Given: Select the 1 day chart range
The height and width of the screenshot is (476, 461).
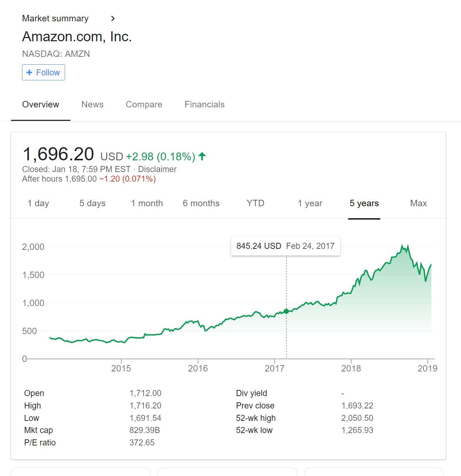Looking at the screenshot, I should 38,203.
